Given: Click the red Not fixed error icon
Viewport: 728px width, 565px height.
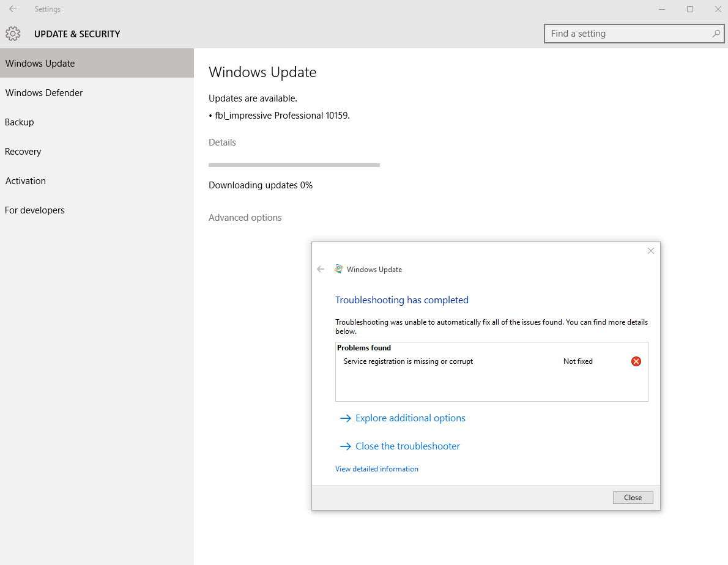Looking at the screenshot, I should click(636, 361).
